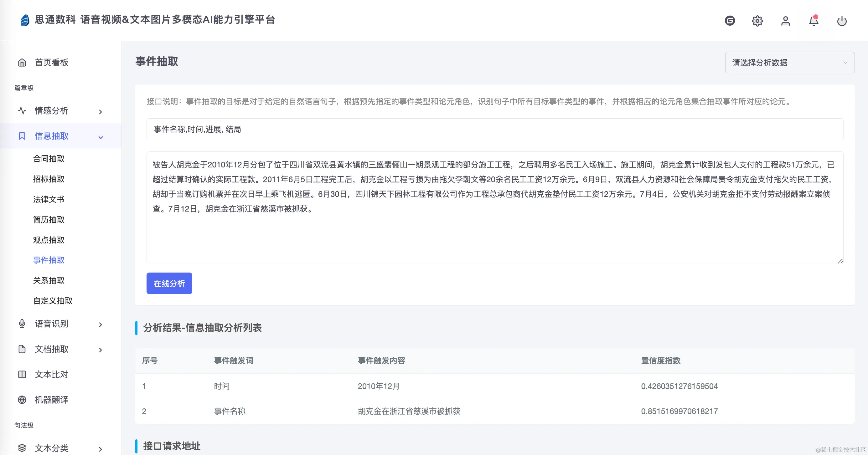868x455 pixels.
Task: Click the 在线分析 analyze button
Action: coord(169,283)
